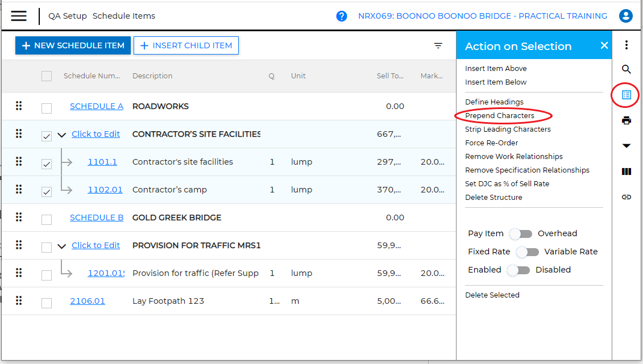This screenshot has width=643, height=364.
Task: Open the SCHEDULE B link
Action: coord(97,217)
